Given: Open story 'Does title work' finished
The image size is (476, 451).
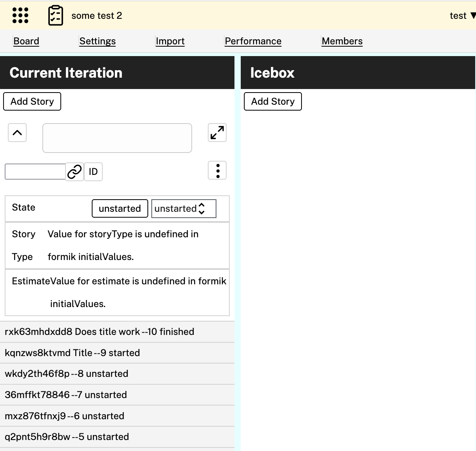Looking at the screenshot, I should pyautogui.click(x=100, y=332).
